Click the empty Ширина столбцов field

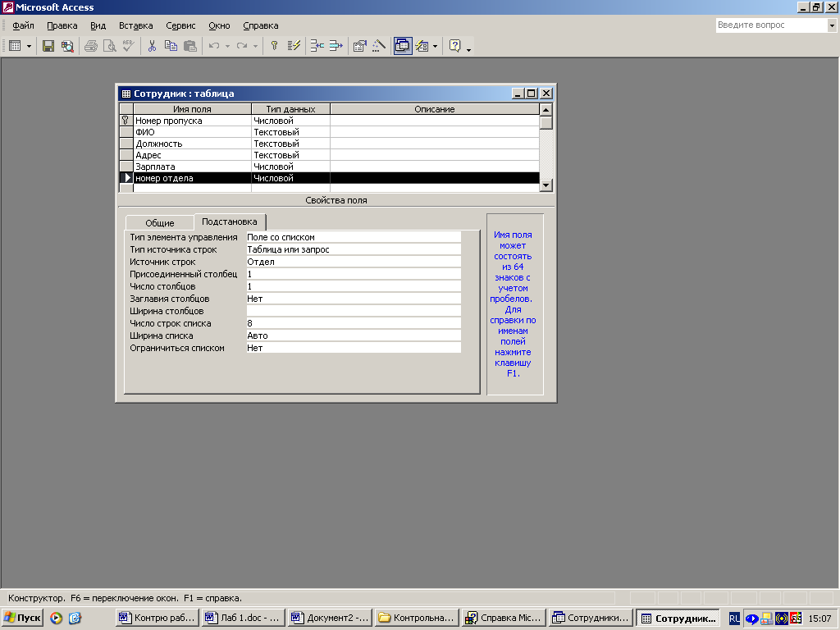353,311
